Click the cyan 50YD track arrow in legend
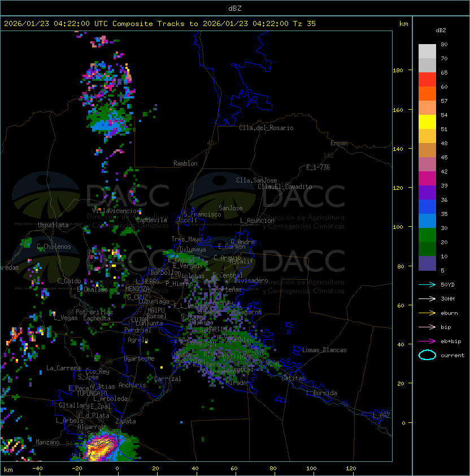 [x=427, y=284]
